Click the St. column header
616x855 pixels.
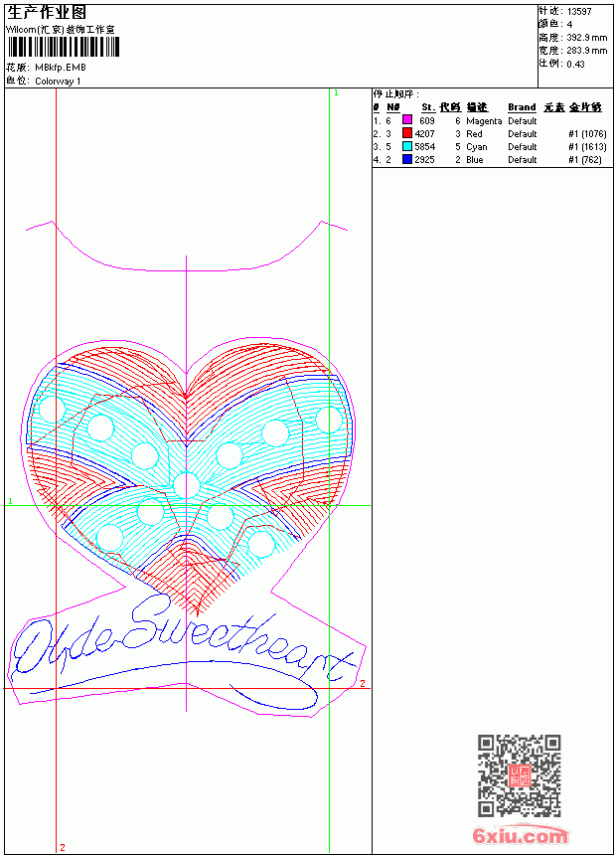[x=428, y=107]
